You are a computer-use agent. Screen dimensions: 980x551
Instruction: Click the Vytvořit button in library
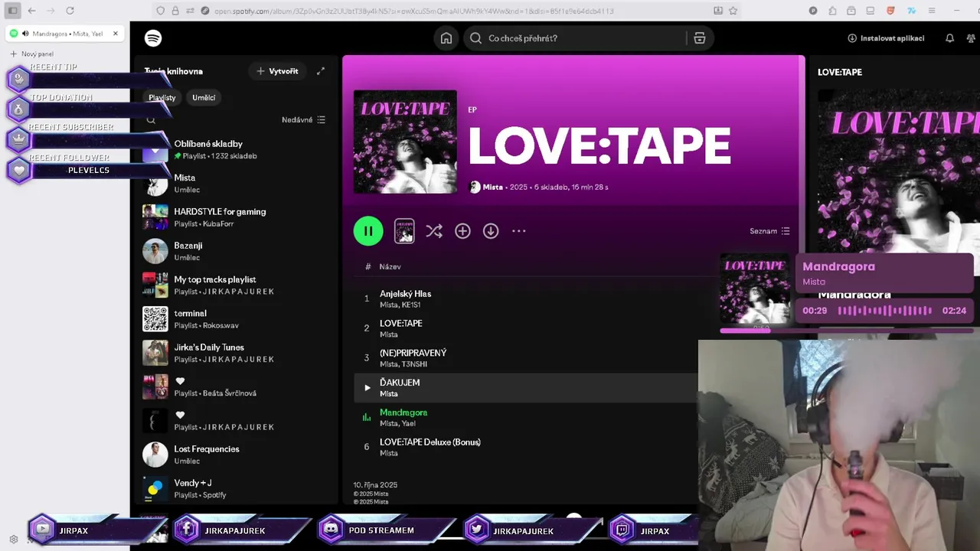click(x=277, y=71)
